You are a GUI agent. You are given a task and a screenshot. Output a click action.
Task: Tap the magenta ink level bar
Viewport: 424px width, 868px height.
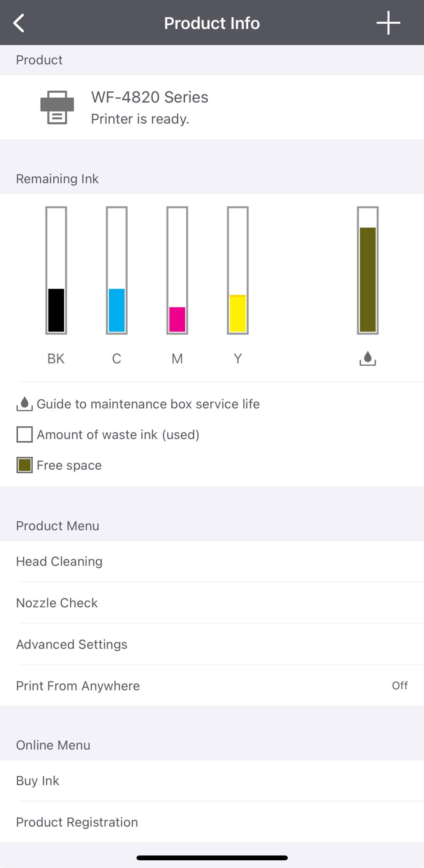click(x=177, y=270)
